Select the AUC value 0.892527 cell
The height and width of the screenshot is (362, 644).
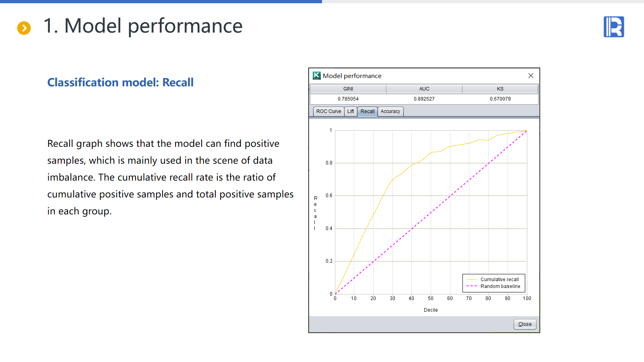pos(424,99)
